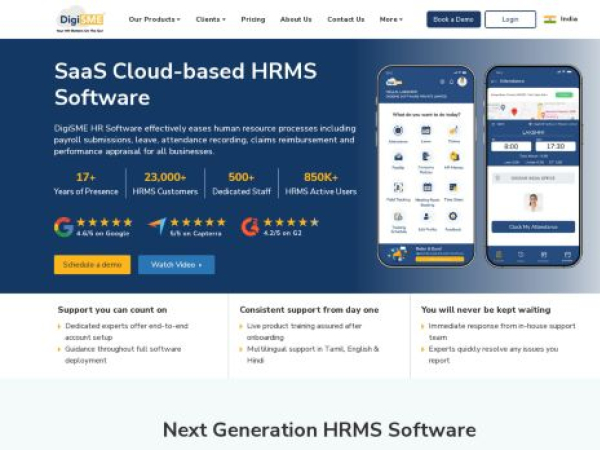Click the 17:30 time field in mockup
600x450 pixels.
pyautogui.click(x=555, y=146)
